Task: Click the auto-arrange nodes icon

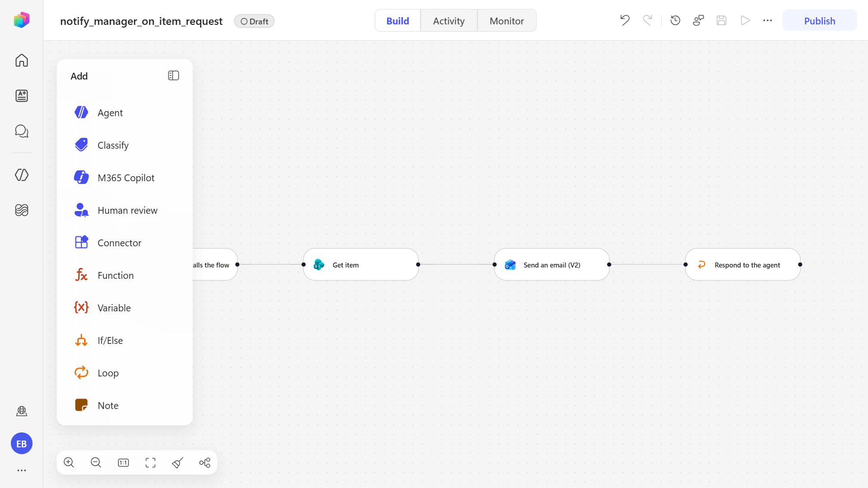Action: 205,463
